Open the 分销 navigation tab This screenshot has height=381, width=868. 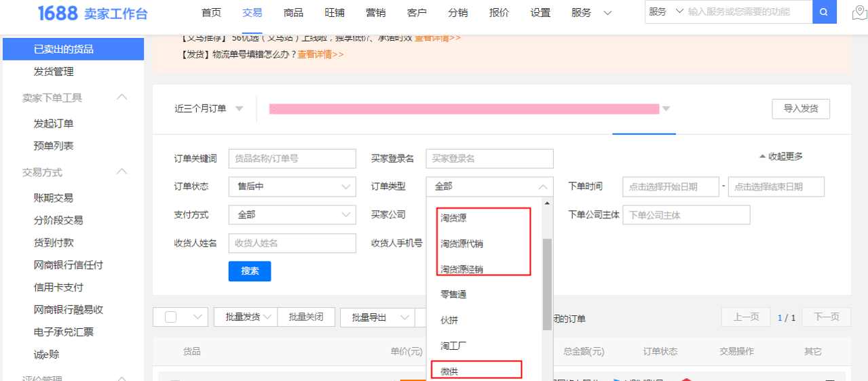tap(458, 13)
